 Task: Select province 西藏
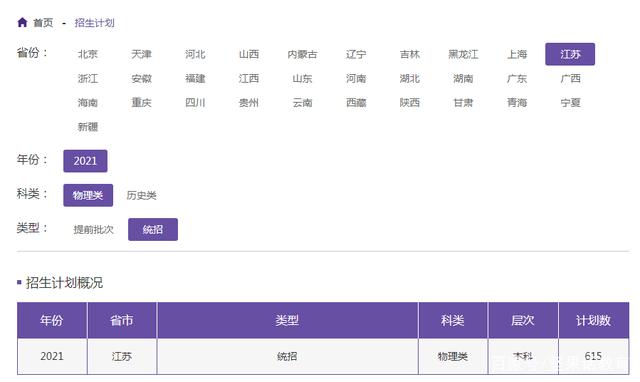[x=356, y=102]
